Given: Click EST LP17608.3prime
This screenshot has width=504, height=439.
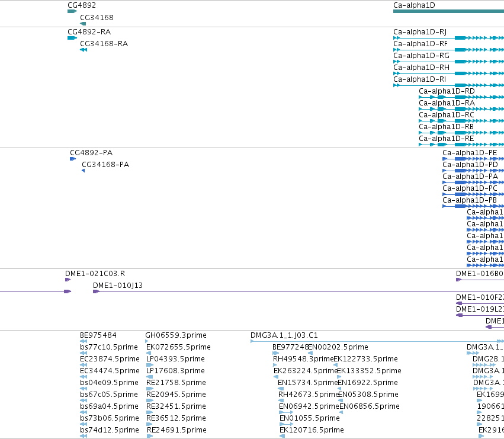Looking at the screenshot, I should point(175,371).
